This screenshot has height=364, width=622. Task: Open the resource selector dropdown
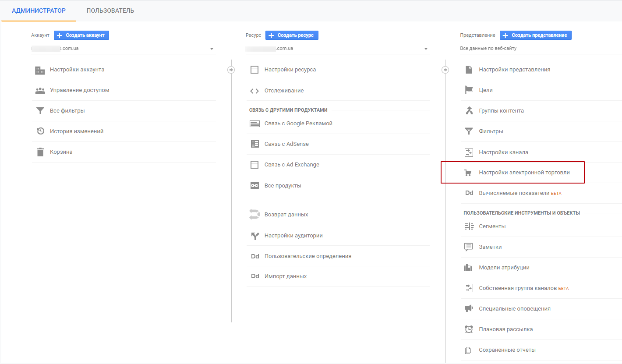(338, 49)
